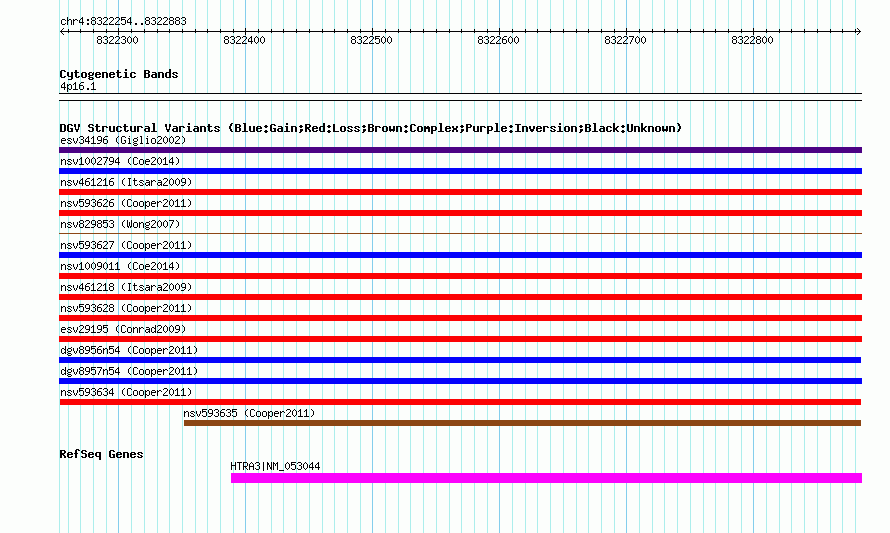Click ruler tick label 8322500

coord(371,40)
